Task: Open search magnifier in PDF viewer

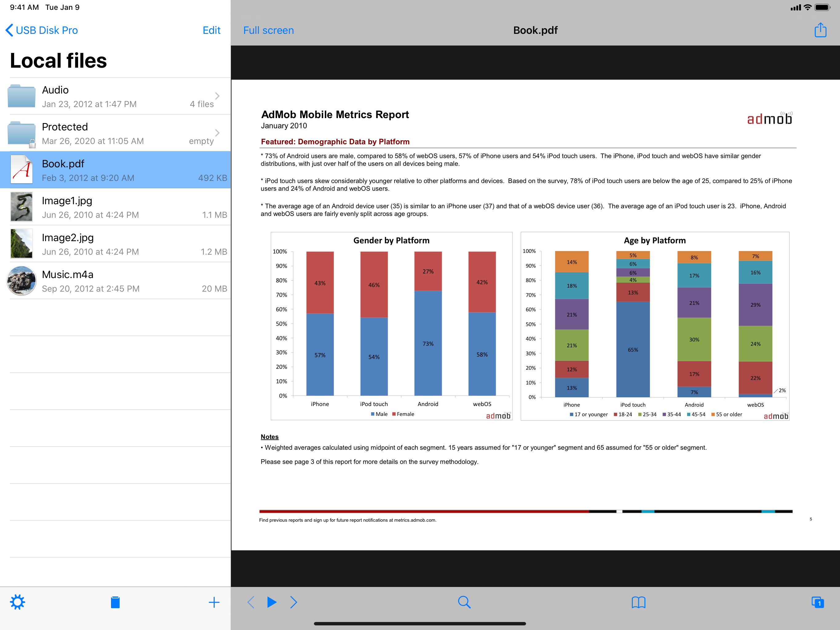Action: coord(464,602)
